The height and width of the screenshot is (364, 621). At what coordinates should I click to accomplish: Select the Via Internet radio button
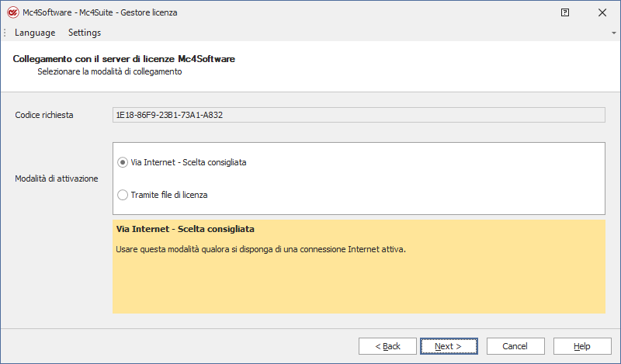pyautogui.click(x=123, y=162)
